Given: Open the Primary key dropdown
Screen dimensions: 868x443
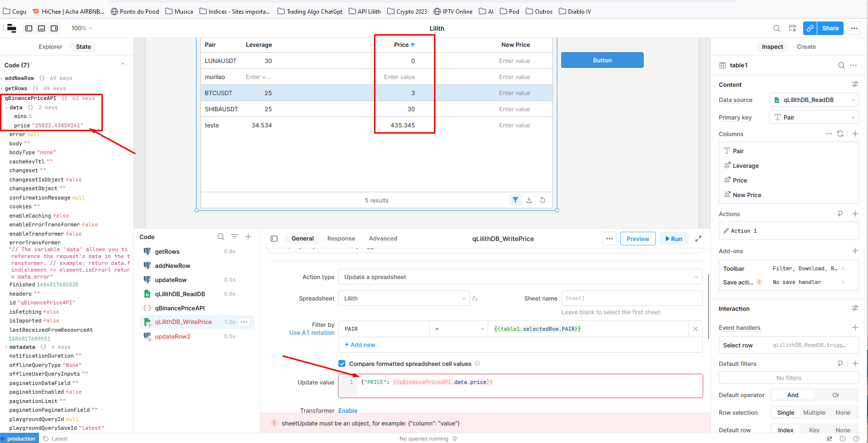Looking at the screenshot, I should pos(814,118).
